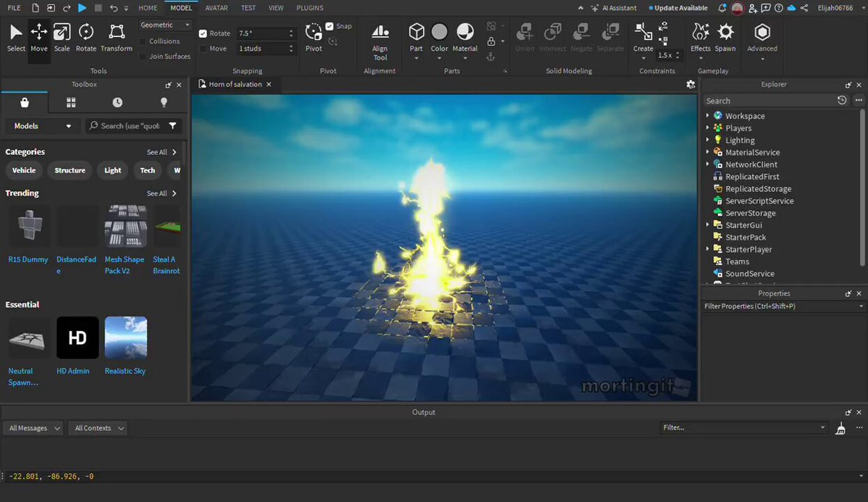Activate the Rotate tool
This screenshot has width=868, height=502.
click(x=85, y=38)
